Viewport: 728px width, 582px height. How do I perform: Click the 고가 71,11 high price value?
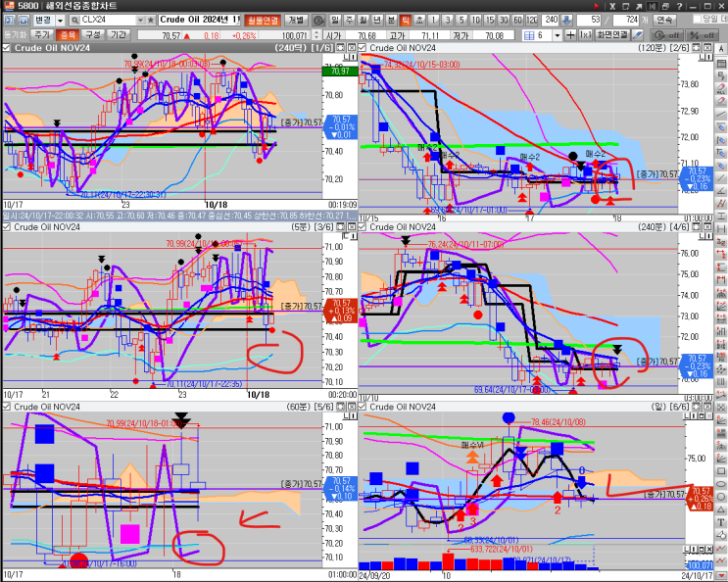(430, 35)
